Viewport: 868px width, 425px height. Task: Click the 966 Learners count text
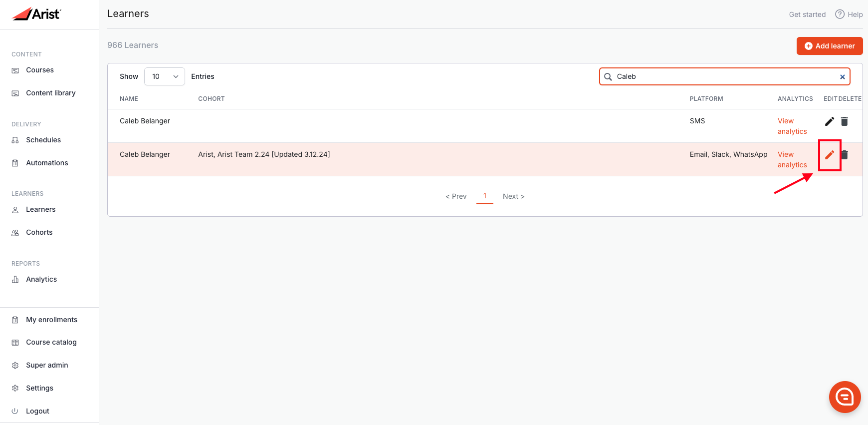[x=133, y=45]
